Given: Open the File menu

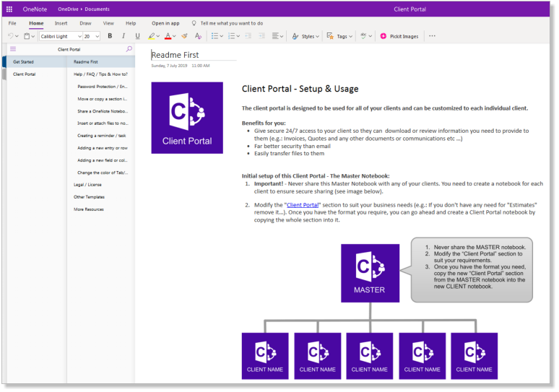Looking at the screenshot, I should point(12,23).
